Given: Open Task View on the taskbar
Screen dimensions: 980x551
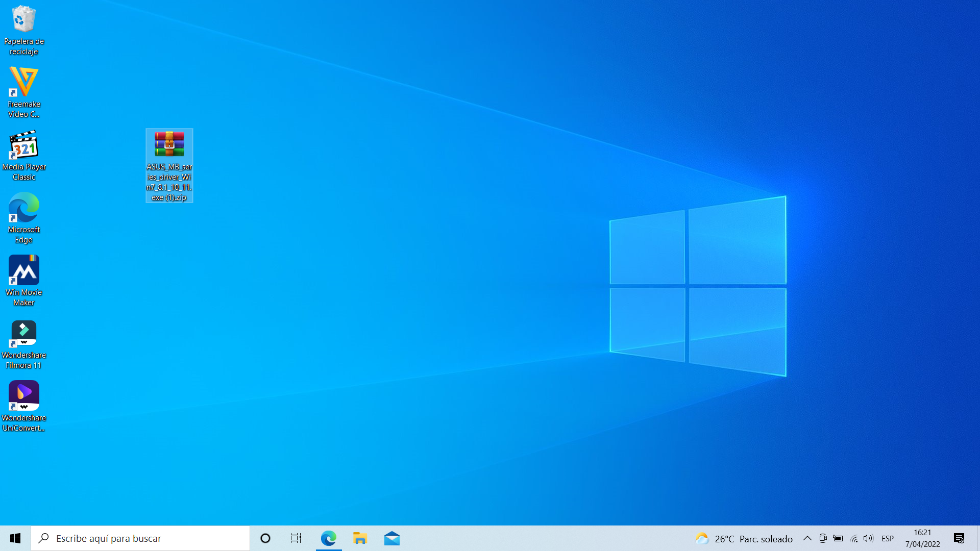Looking at the screenshot, I should point(296,538).
